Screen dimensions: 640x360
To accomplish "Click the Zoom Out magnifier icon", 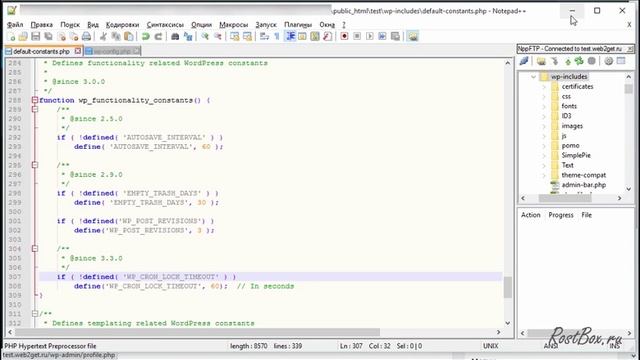I will pyautogui.click(x=218, y=37).
